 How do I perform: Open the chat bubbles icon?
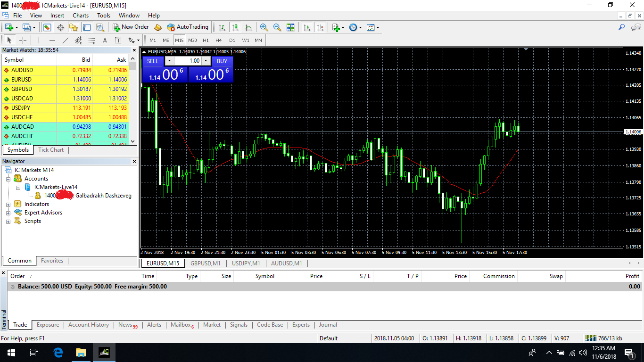click(x=635, y=27)
